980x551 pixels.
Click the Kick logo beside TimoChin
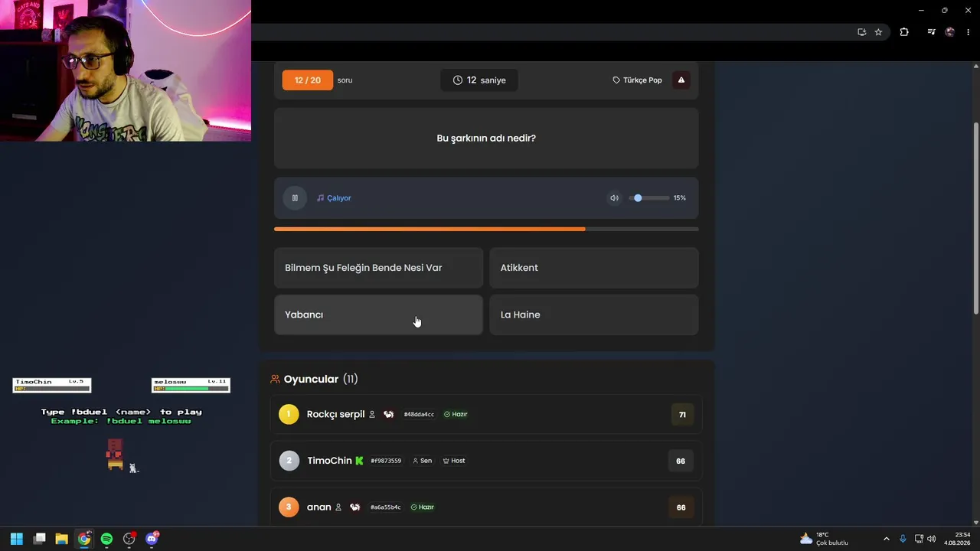pyautogui.click(x=359, y=461)
